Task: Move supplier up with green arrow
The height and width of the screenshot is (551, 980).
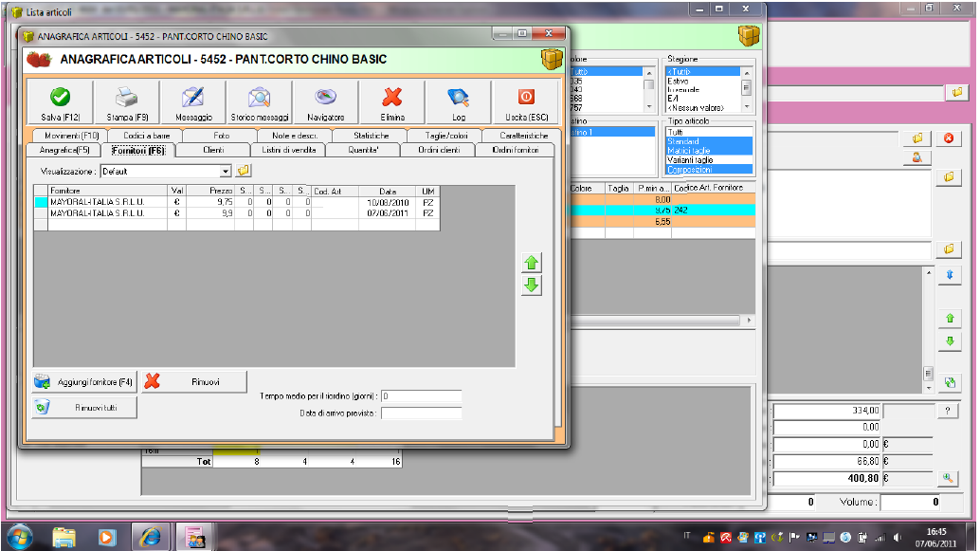Action: pos(532,263)
